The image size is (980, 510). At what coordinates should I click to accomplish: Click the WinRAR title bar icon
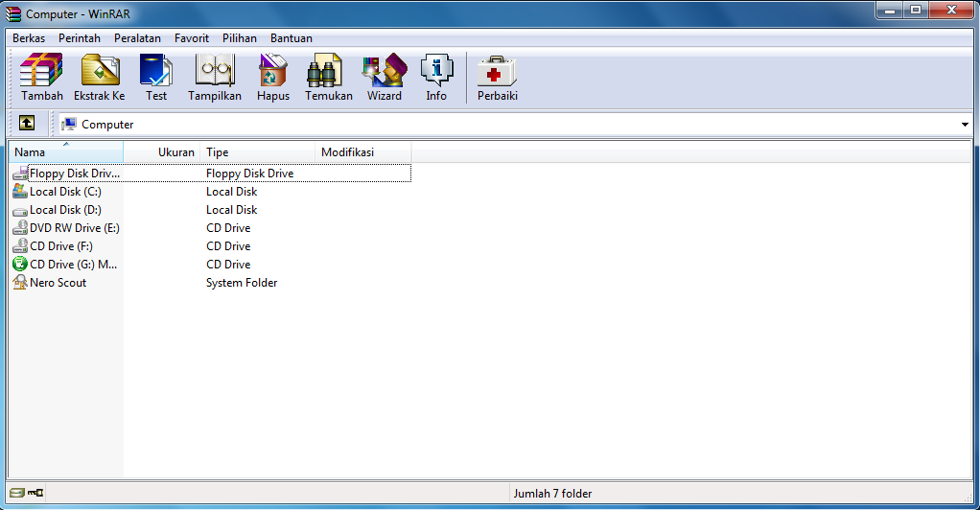[13, 13]
